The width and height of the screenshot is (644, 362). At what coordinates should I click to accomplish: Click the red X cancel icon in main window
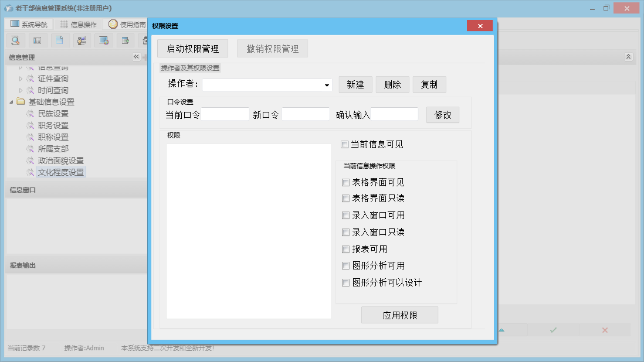click(605, 330)
